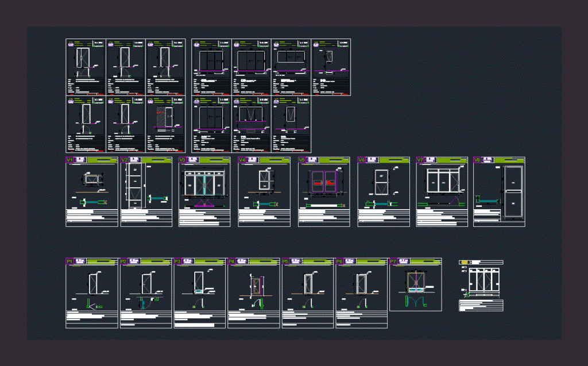Click the P3 sheet label
This screenshot has height=366, width=588.
[178, 261]
